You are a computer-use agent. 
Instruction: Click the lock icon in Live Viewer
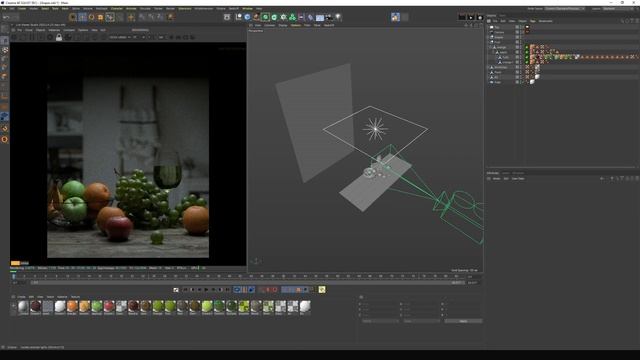(x=59, y=38)
